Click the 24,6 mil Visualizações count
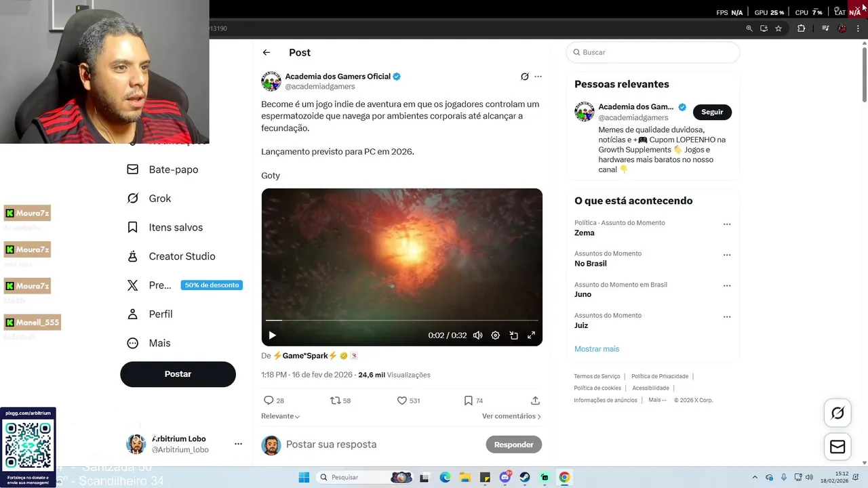The width and height of the screenshot is (868, 488). (x=394, y=375)
